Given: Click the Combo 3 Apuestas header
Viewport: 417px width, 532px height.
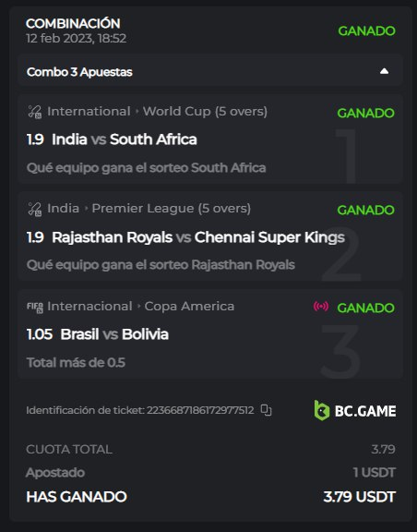Looking at the screenshot, I should click(209, 71).
